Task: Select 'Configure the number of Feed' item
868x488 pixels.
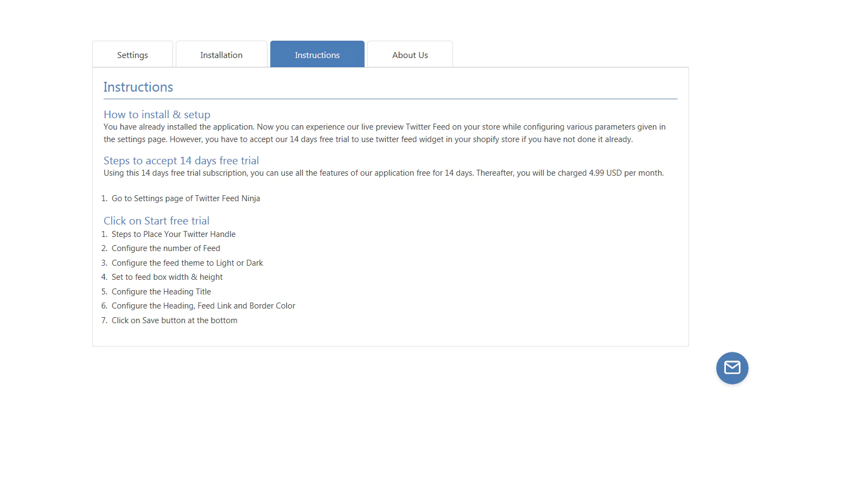Action: tap(166, 248)
